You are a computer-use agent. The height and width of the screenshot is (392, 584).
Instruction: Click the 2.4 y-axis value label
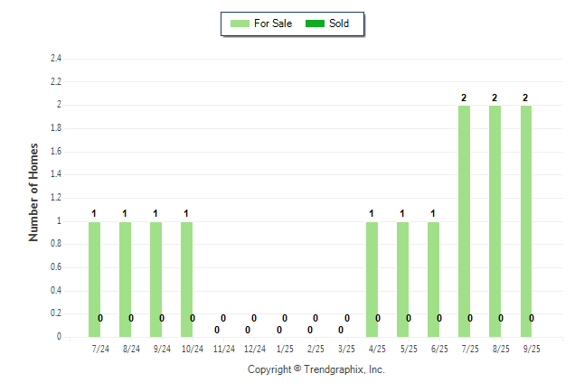55,59
